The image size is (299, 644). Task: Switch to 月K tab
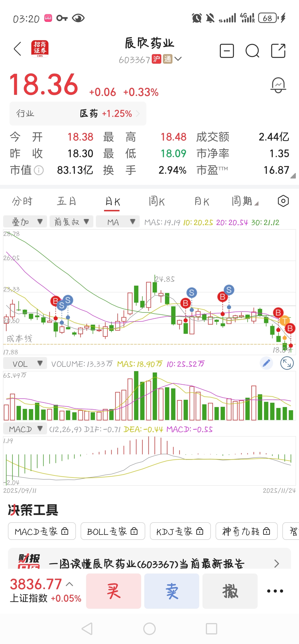point(202,201)
